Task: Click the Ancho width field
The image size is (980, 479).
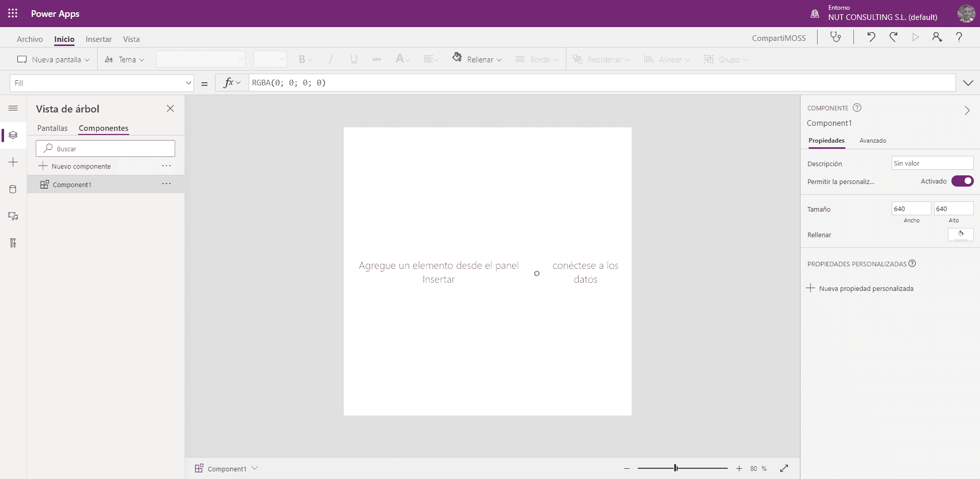Action: (911, 209)
